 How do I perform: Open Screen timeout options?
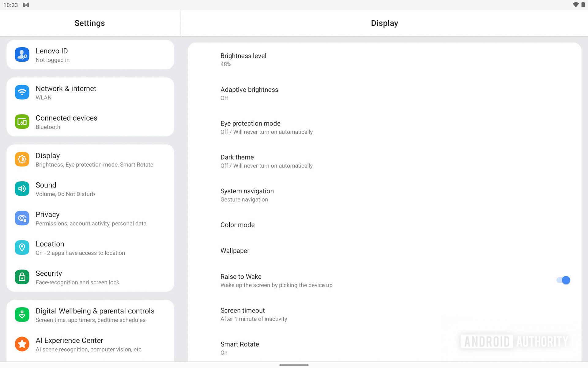click(254, 314)
